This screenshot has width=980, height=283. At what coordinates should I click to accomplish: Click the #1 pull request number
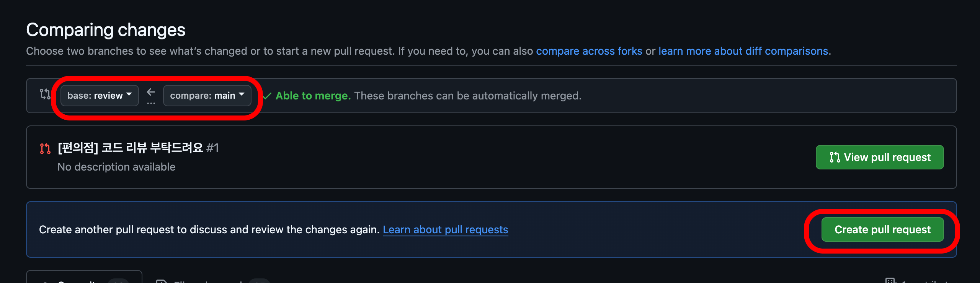(x=212, y=148)
